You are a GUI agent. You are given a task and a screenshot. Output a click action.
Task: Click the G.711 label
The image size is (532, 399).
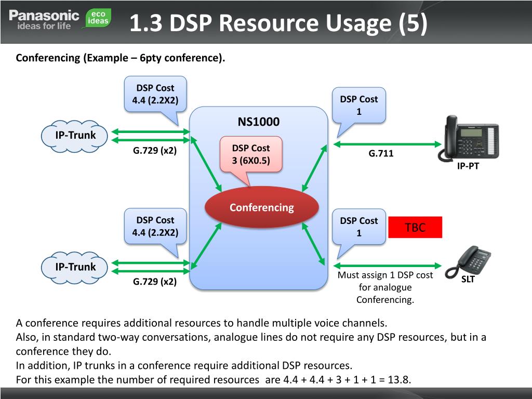[x=381, y=154]
